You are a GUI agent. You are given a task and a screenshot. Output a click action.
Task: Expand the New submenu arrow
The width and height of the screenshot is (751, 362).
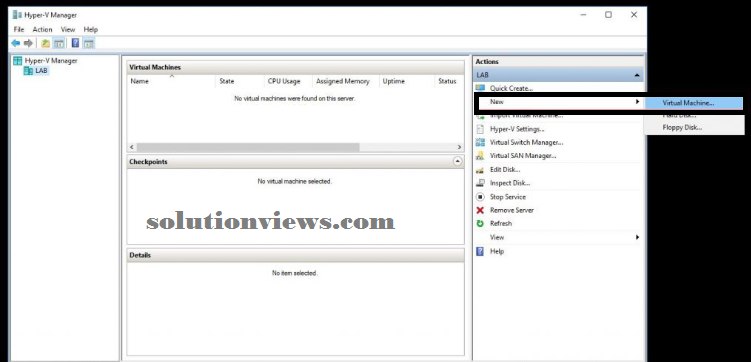click(637, 102)
